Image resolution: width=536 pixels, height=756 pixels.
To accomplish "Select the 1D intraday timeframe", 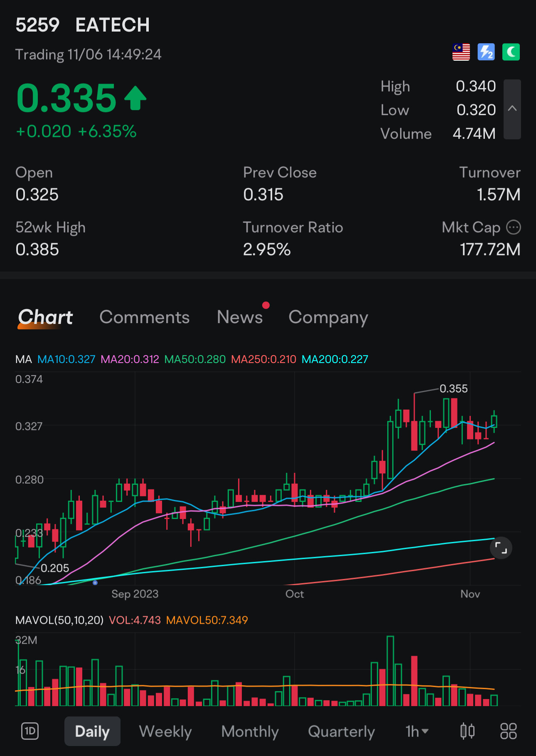I will click(30, 731).
